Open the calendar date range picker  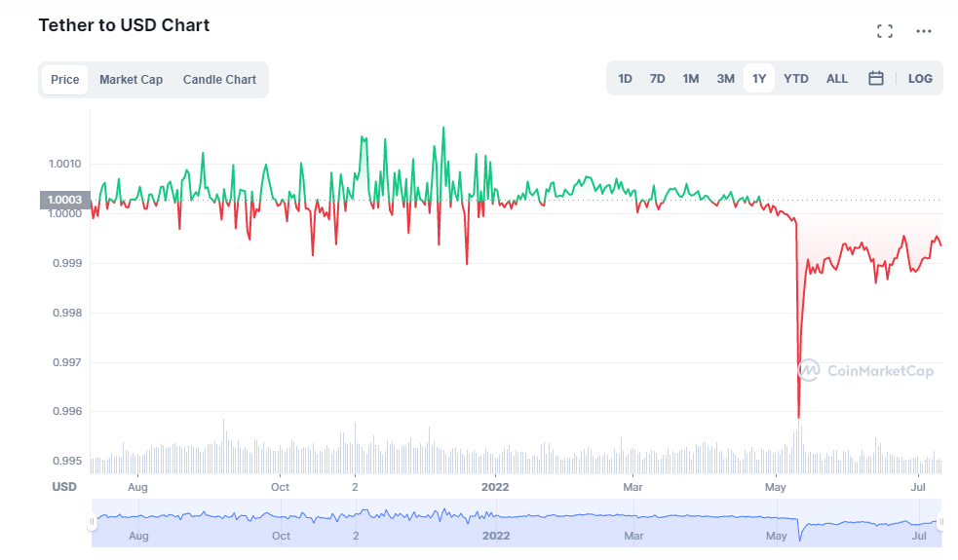click(x=875, y=78)
